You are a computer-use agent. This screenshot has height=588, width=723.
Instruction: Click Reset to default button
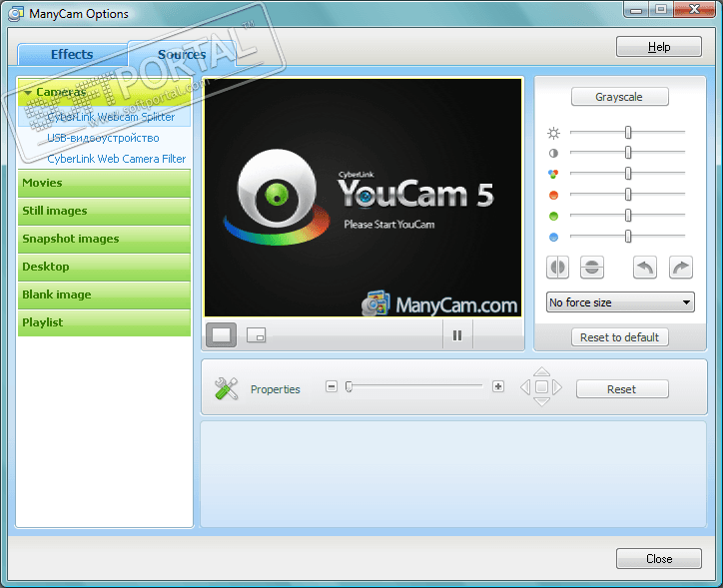pyautogui.click(x=620, y=337)
